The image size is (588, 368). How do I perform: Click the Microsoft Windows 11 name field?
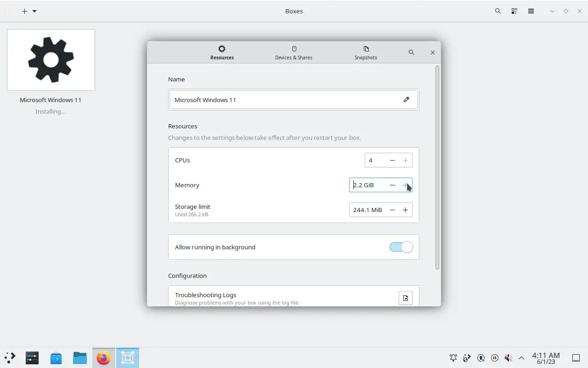coord(294,100)
